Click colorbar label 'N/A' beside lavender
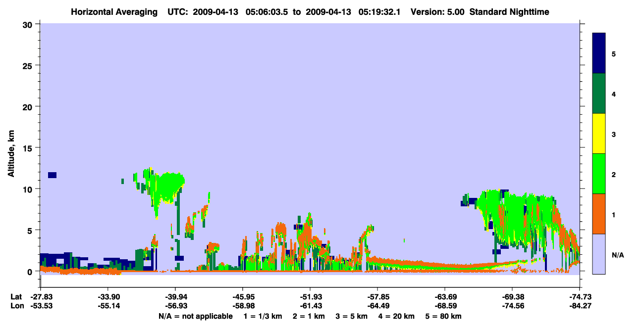 pyautogui.click(x=617, y=255)
